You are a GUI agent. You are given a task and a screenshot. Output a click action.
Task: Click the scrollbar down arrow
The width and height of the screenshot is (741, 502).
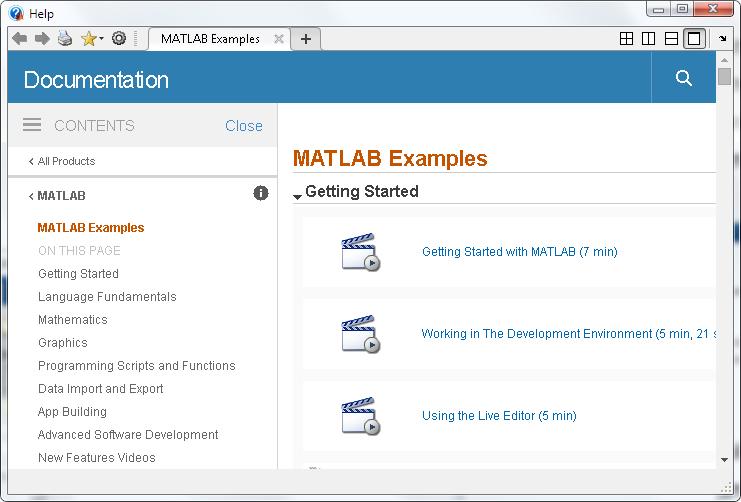click(x=724, y=459)
